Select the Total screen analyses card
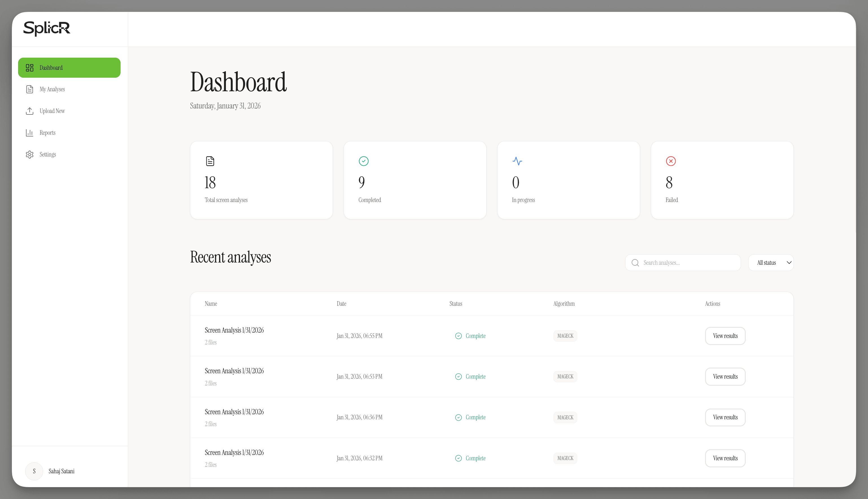The height and width of the screenshot is (499, 868). click(261, 180)
